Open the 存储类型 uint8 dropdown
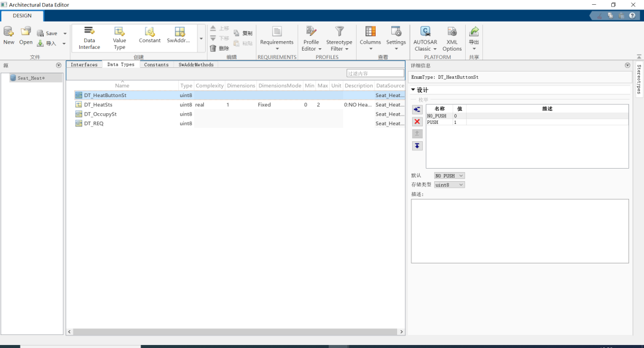This screenshot has width=644, height=348. 450,185
